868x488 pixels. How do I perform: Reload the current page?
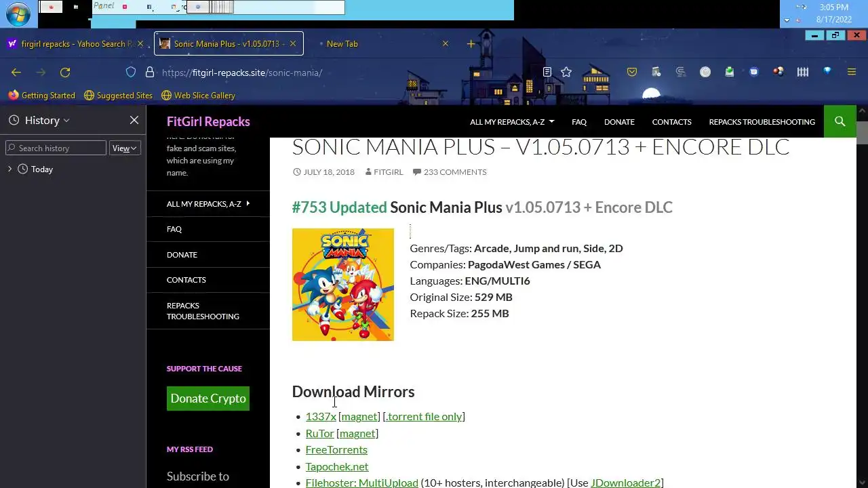(x=65, y=73)
